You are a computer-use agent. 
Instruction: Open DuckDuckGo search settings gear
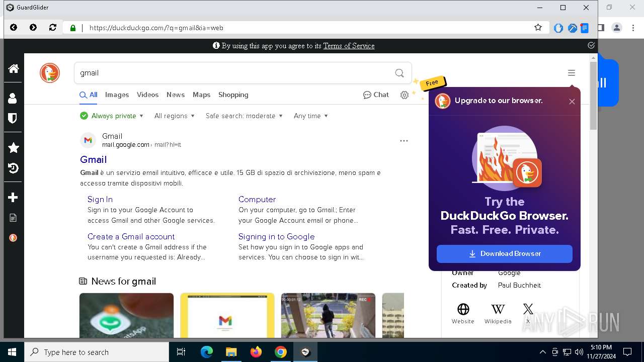pyautogui.click(x=405, y=95)
